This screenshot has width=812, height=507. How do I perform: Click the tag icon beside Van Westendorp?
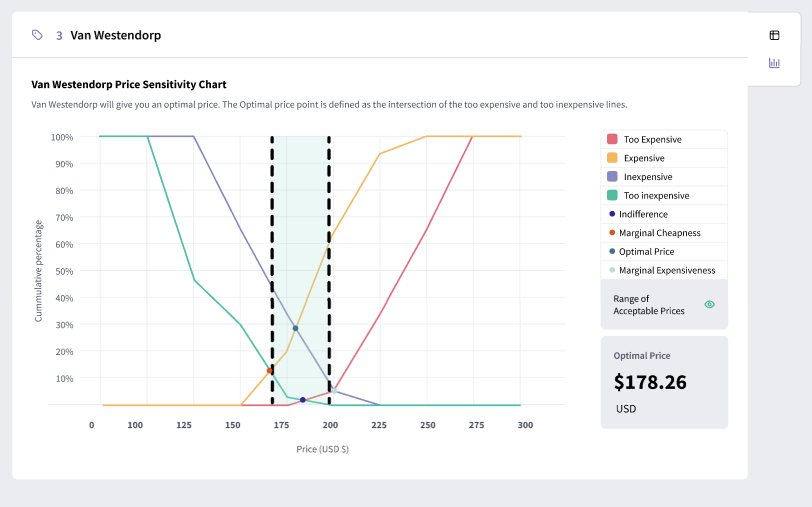37,35
